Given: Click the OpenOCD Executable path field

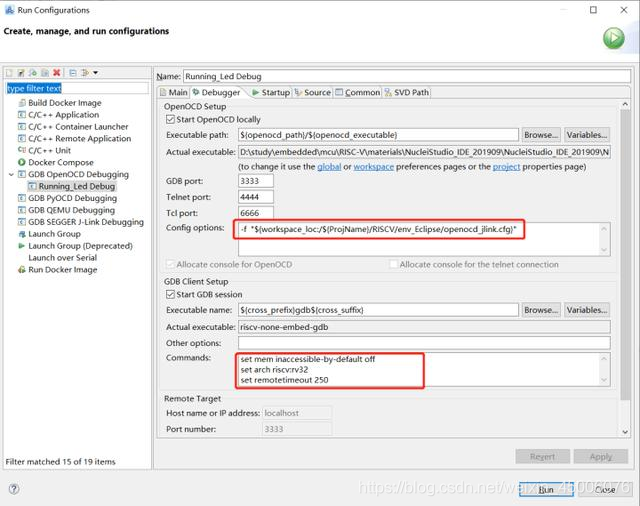Looking at the screenshot, I should click(x=378, y=135).
